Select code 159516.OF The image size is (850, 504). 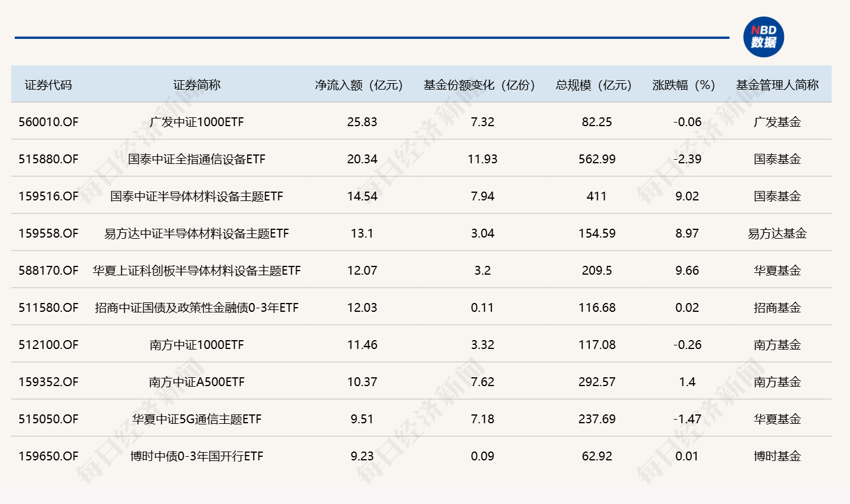point(48,196)
